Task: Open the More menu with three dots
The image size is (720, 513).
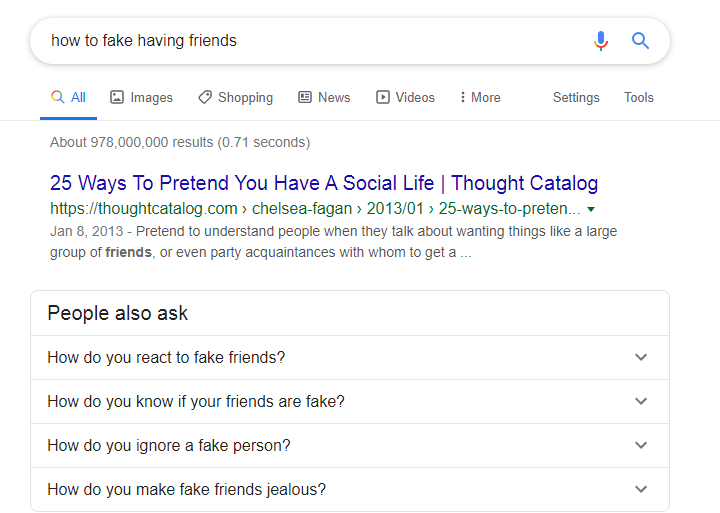Action: [479, 97]
